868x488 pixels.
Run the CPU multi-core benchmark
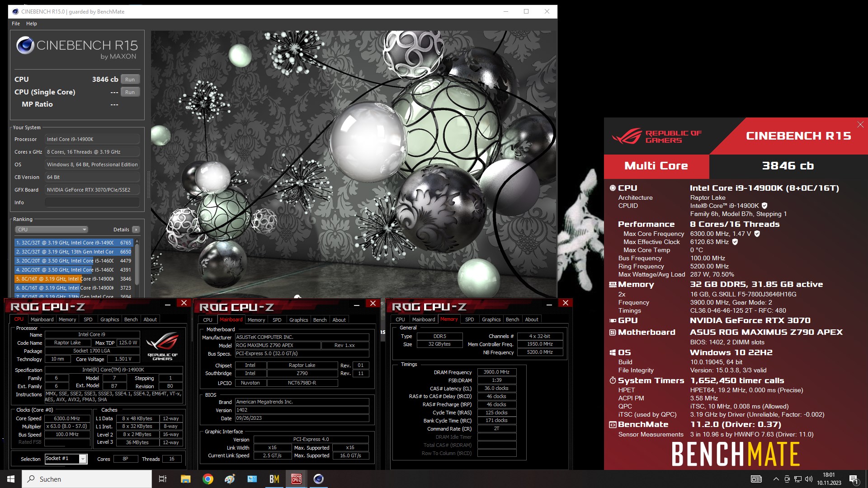pyautogui.click(x=130, y=80)
